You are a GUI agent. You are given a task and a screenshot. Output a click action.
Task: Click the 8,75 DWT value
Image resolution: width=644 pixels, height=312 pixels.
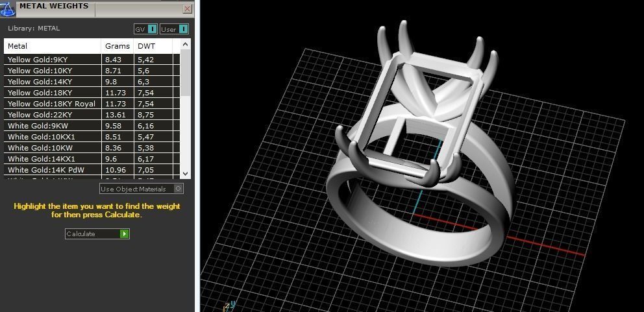point(146,115)
